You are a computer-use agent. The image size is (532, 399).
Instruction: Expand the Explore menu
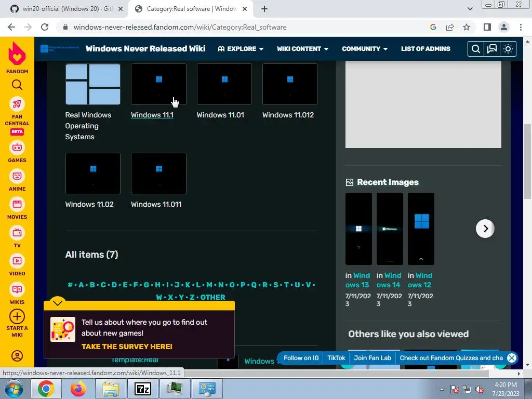(241, 49)
